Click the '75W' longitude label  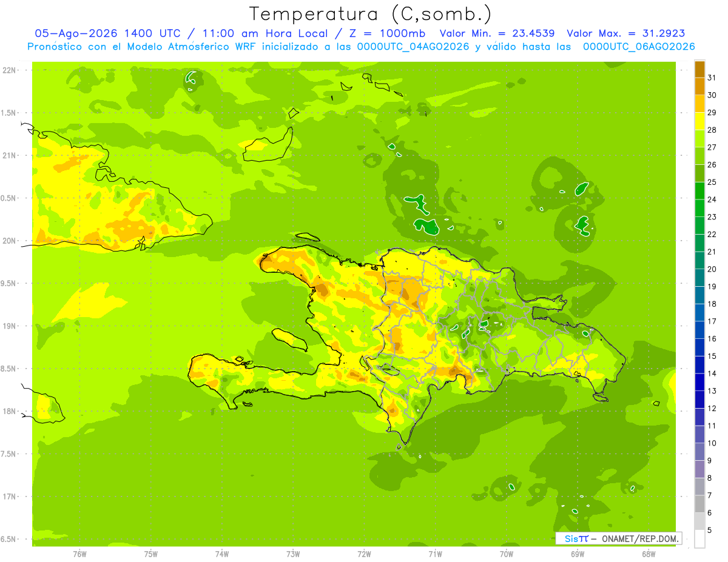click(150, 554)
